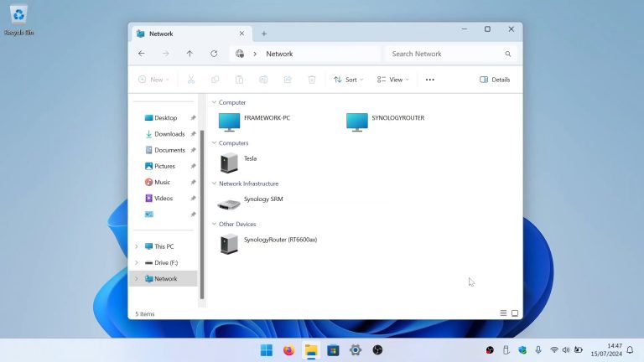Click the Paste clipboard icon

(240, 80)
